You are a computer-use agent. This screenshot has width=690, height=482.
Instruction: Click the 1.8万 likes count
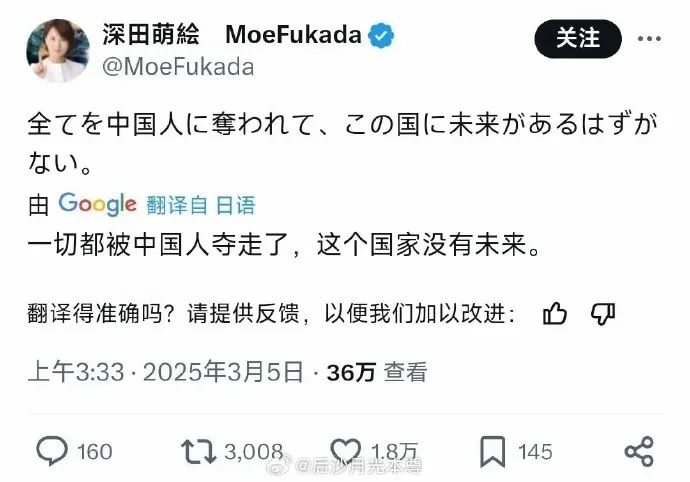tap(397, 452)
